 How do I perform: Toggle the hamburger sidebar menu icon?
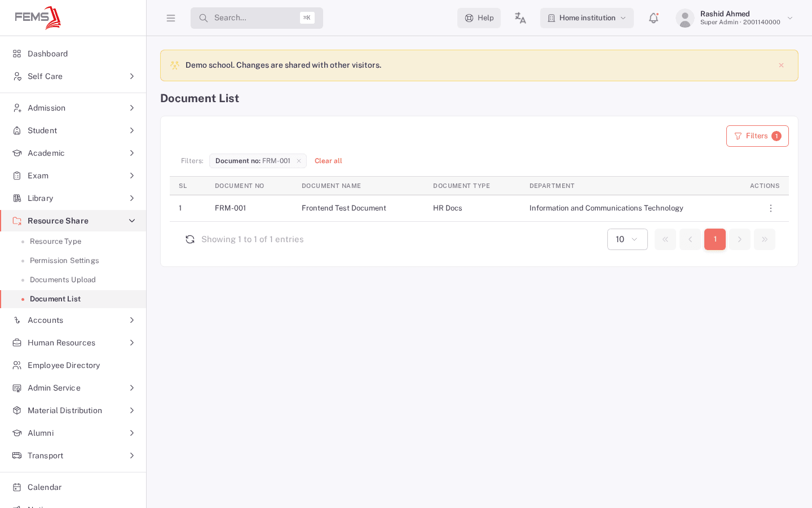[171, 18]
